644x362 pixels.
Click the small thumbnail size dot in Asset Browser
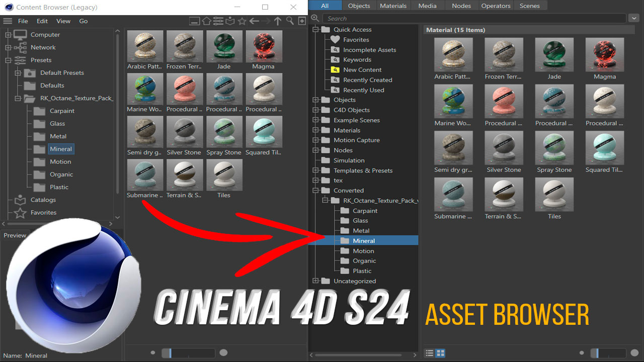point(582,353)
